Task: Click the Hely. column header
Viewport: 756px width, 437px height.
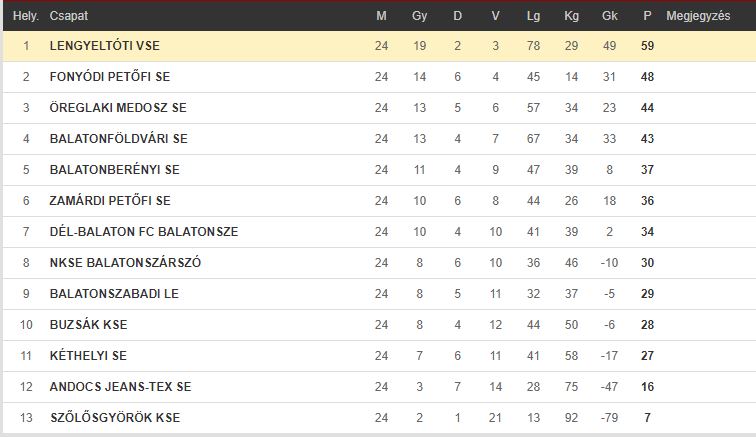Action: coord(26,16)
